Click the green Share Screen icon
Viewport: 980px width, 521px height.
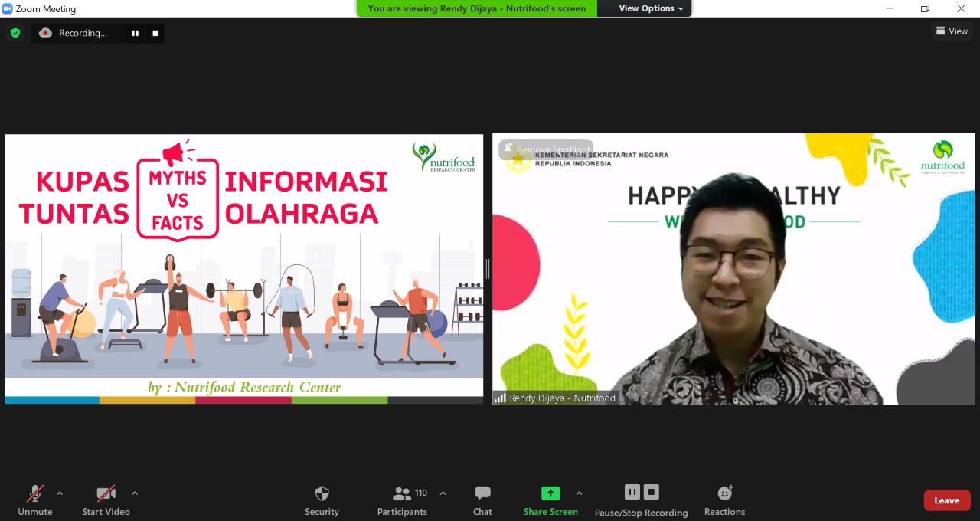[x=550, y=493]
